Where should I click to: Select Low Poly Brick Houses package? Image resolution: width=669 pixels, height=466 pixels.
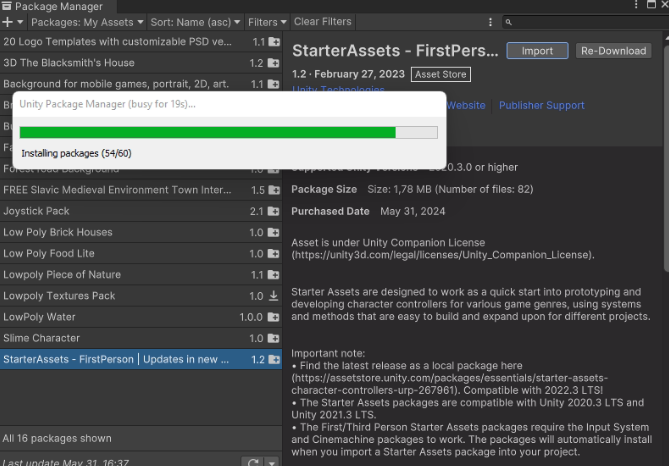point(141,232)
